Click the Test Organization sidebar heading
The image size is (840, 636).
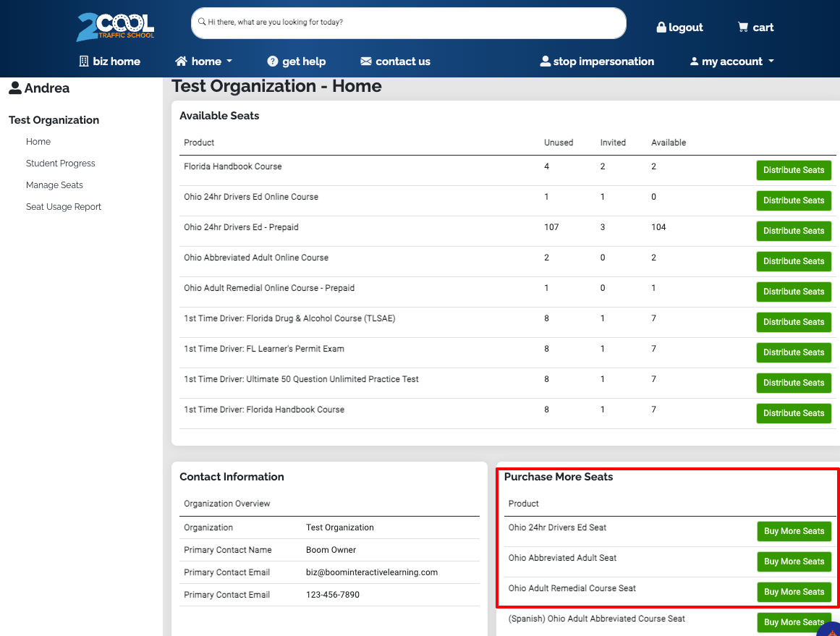click(x=54, y=120)
